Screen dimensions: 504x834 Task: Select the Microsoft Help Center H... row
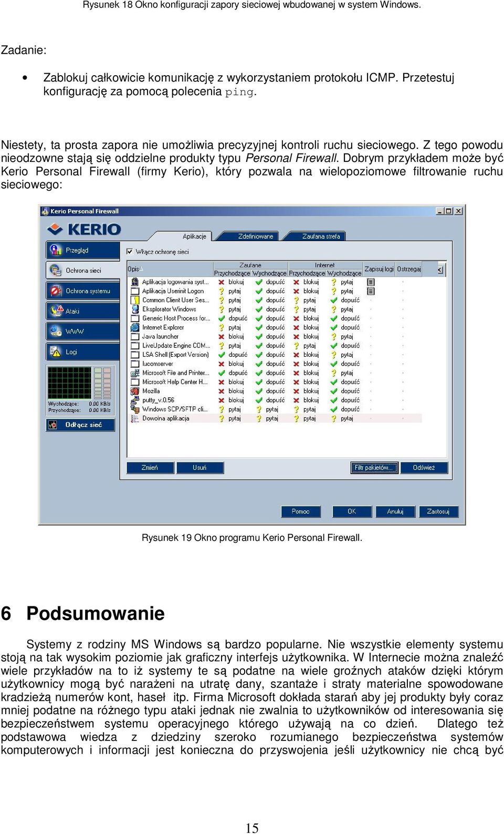(275, 382)
